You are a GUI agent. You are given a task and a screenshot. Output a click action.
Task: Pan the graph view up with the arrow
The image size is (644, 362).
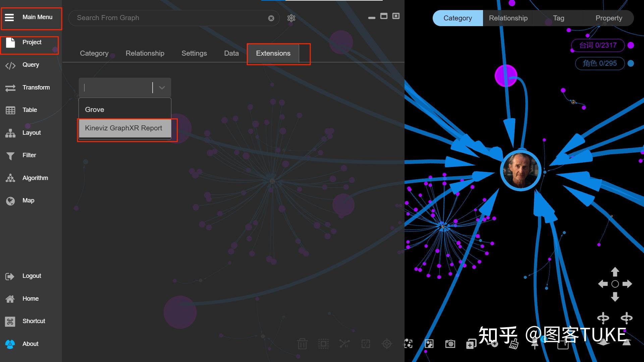[x=615, y=271]
